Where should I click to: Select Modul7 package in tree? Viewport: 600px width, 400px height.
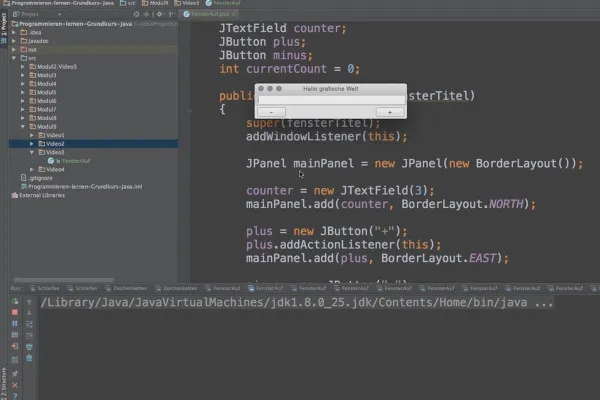[x=43, y=109]
